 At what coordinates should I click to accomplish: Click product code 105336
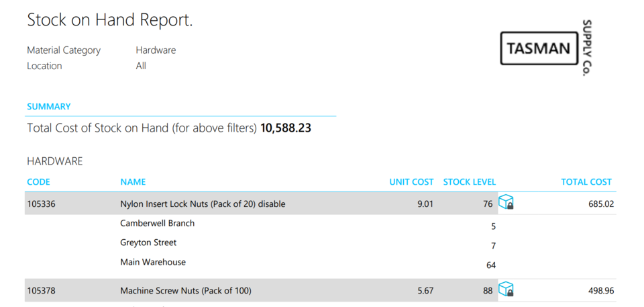[41, 204]
